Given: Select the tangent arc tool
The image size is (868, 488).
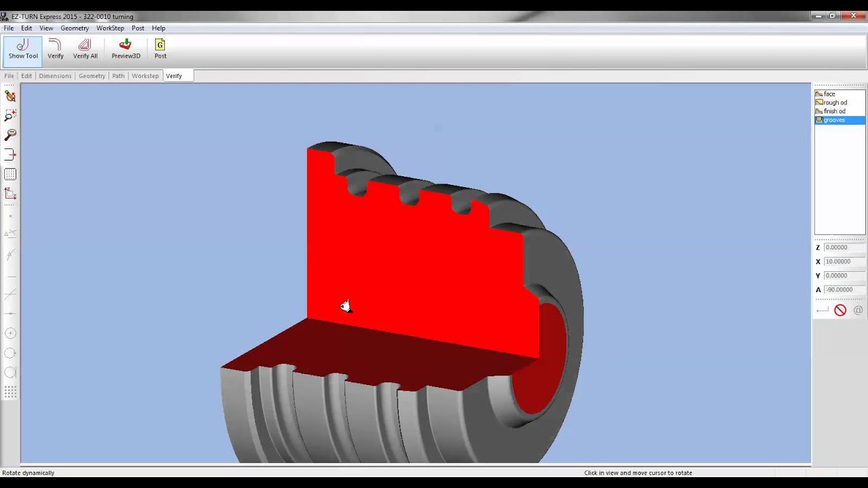Looking at the screenshot, I should pos(10,372).
